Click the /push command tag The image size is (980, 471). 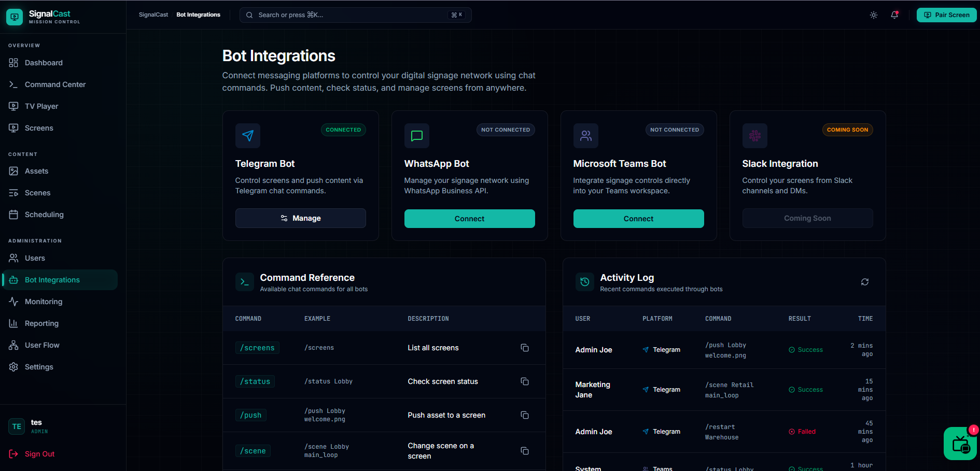point(251,415)
